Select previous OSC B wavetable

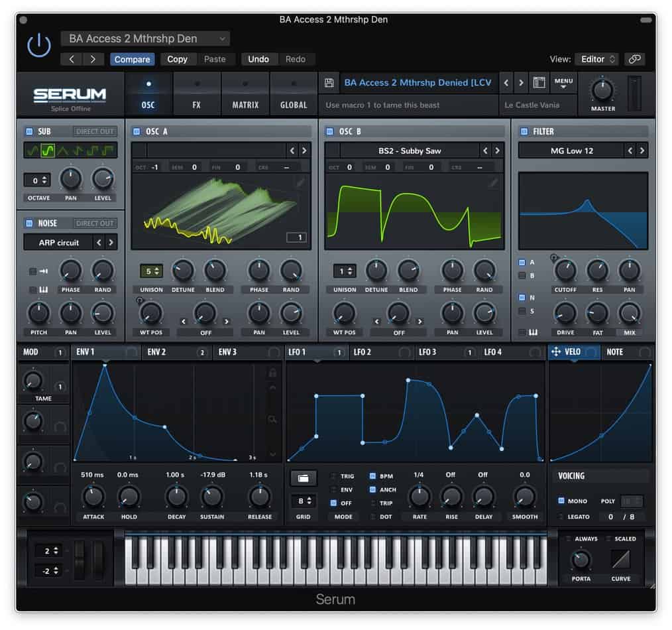coord(485,151)
